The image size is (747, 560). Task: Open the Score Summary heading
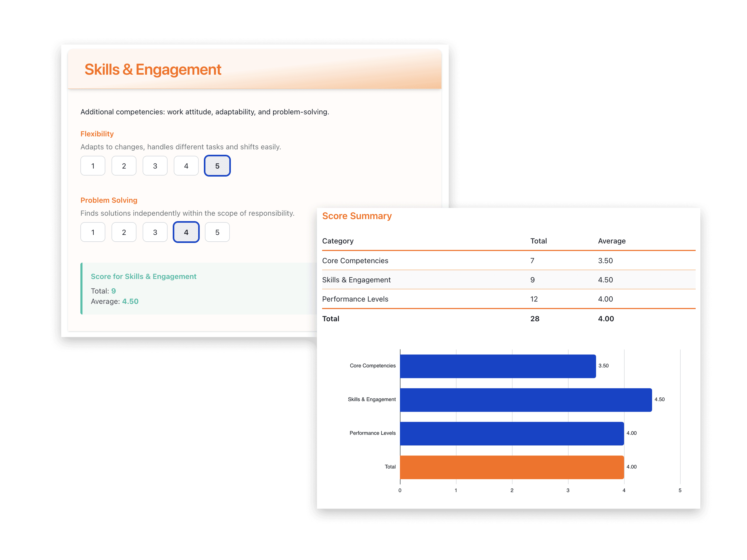pyautogui.click(x=357, y=216)
